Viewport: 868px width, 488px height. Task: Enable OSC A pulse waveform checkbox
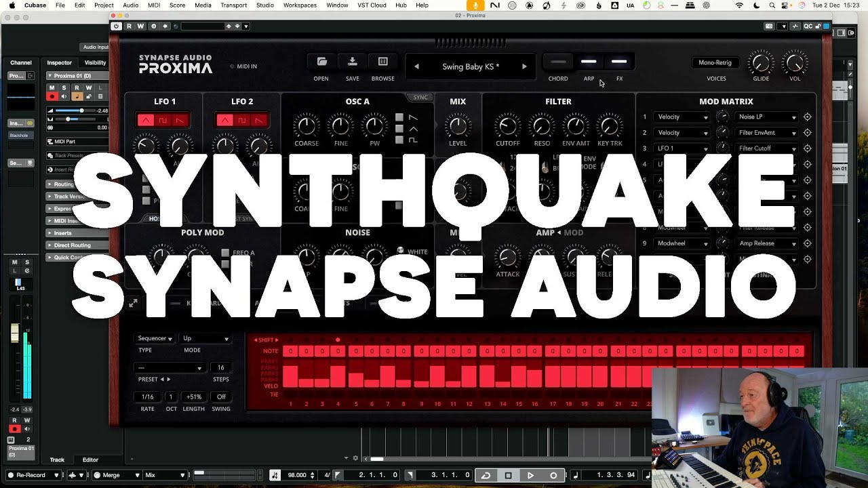[x=399, y=140]
